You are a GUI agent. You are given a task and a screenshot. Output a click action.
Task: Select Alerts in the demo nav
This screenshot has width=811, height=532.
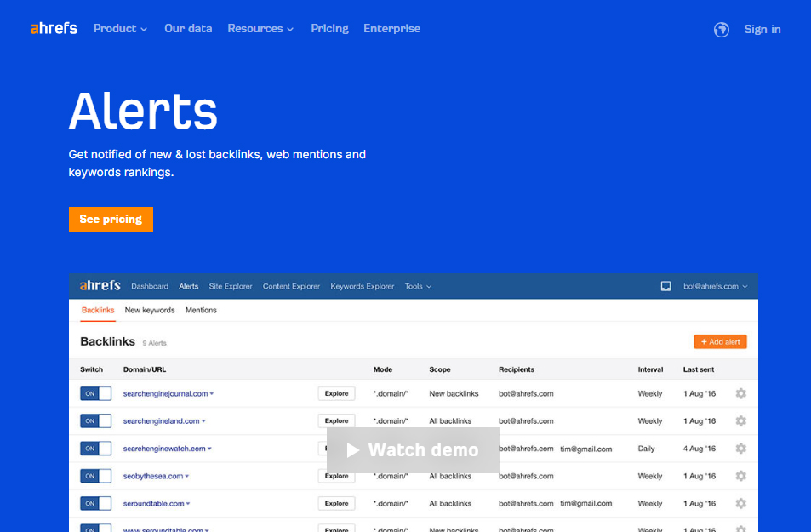point(189,286)
